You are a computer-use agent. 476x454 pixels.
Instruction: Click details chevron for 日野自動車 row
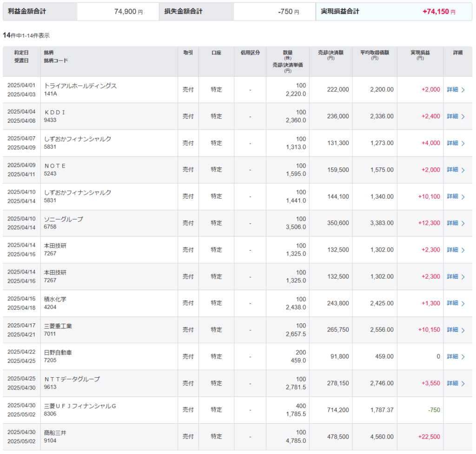[x=463, y=357]
